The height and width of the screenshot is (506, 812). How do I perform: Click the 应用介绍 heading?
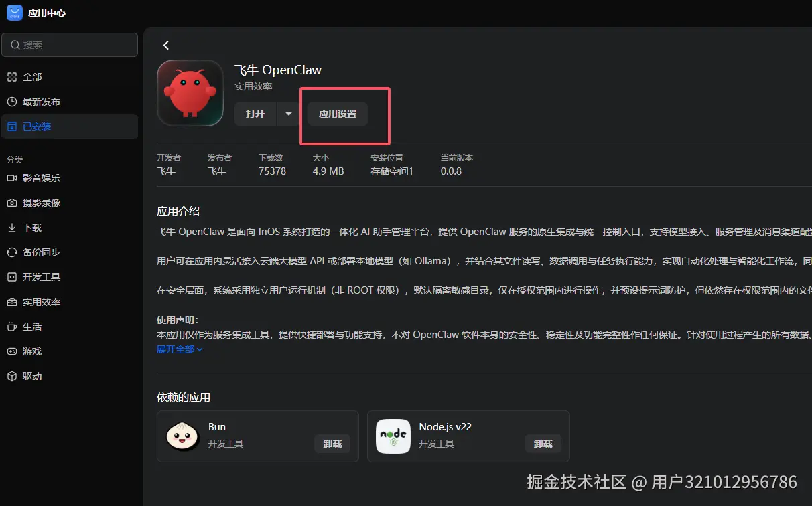point(178,212)
